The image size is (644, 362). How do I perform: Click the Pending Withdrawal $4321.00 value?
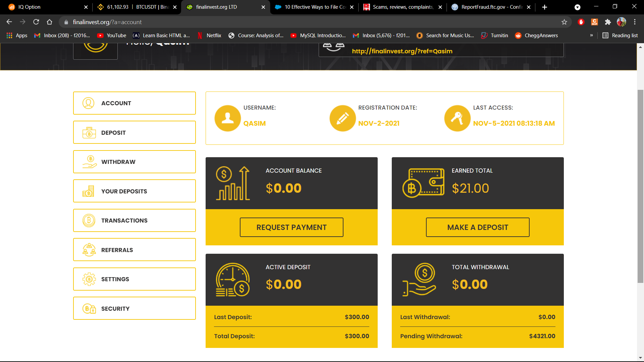pos(542,336)
